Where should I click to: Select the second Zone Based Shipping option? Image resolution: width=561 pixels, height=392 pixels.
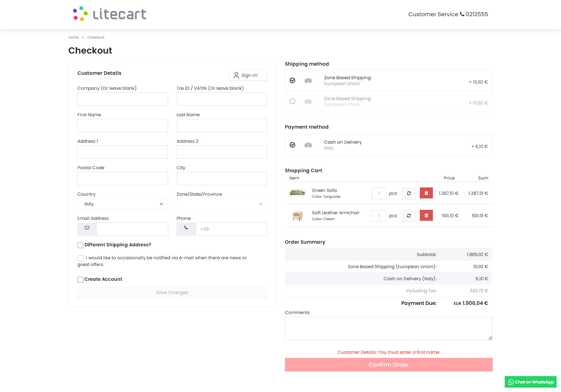click(292, 101)
